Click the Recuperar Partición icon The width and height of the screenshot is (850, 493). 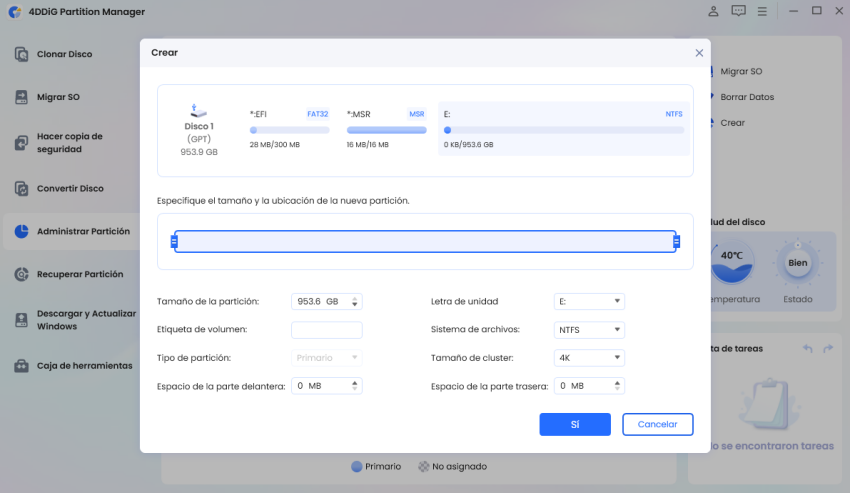[21, 274]
